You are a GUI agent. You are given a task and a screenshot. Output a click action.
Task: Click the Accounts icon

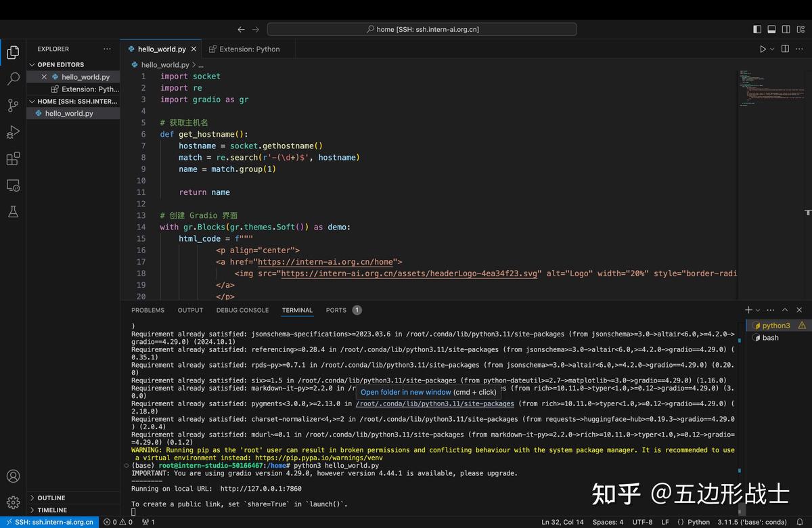coord(13,477)
